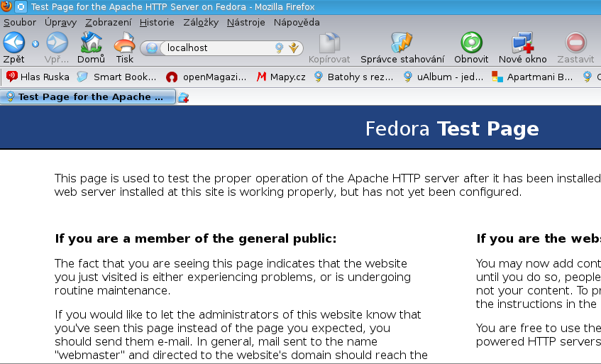This screenshot has width=601, height=364.
Task: Open the Záložky menu
Action: (x=201, y=23)
